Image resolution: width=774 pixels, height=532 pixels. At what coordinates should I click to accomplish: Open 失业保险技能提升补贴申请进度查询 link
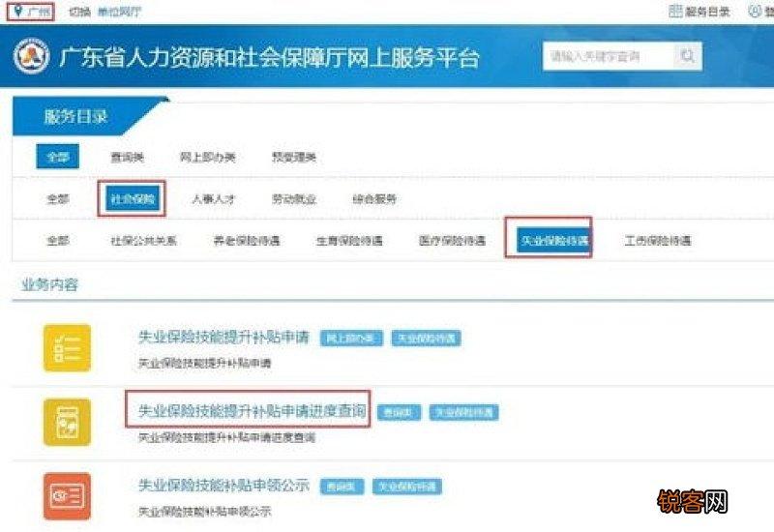[253, 411]
